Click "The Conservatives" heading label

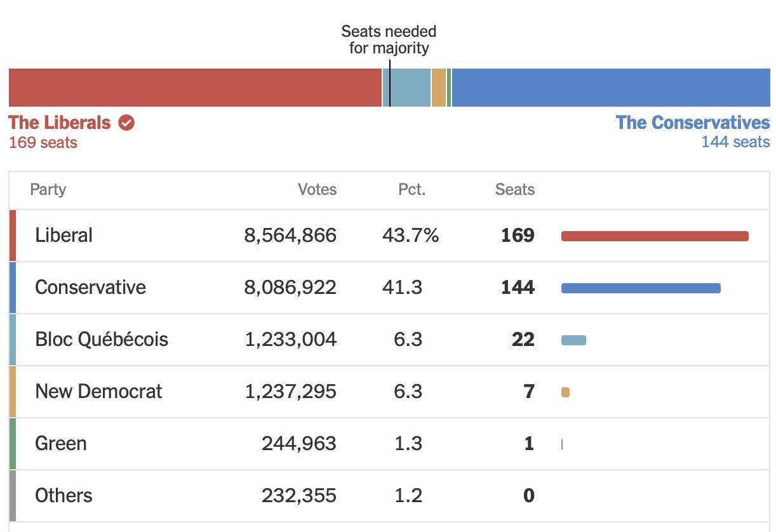693,123
